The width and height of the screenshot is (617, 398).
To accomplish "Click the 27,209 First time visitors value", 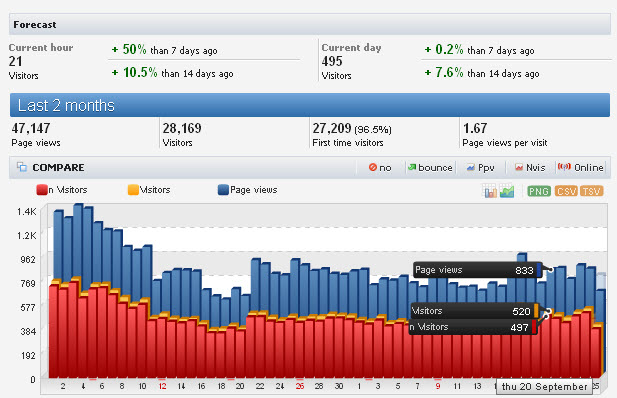I will tap(332, 128).
